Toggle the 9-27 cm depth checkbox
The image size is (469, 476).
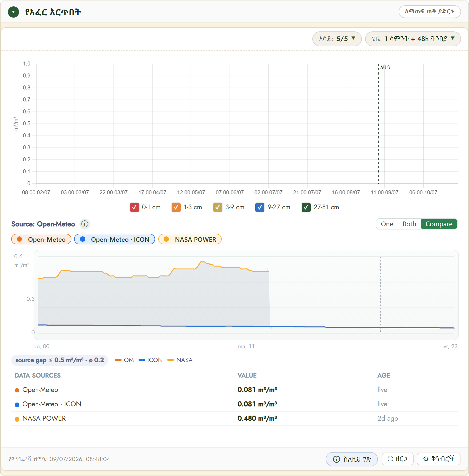[x=260, y=207]
